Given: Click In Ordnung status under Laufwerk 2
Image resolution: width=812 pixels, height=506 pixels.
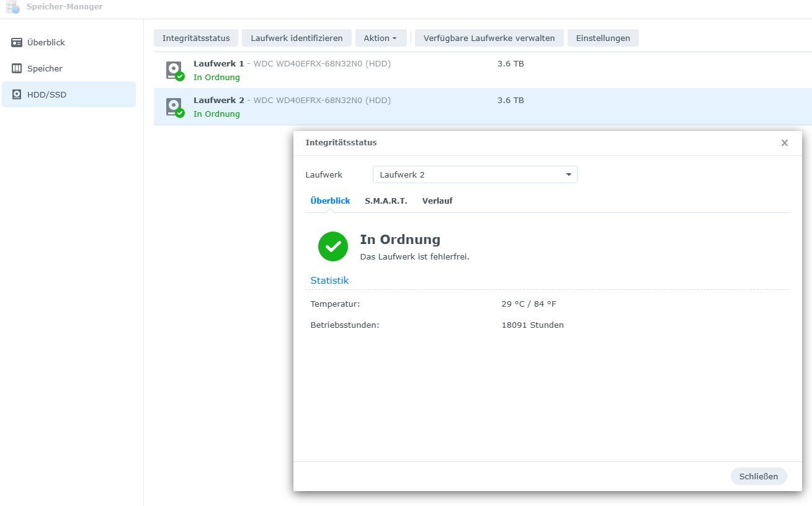Looking at the screenshot, I should [216, 114].
